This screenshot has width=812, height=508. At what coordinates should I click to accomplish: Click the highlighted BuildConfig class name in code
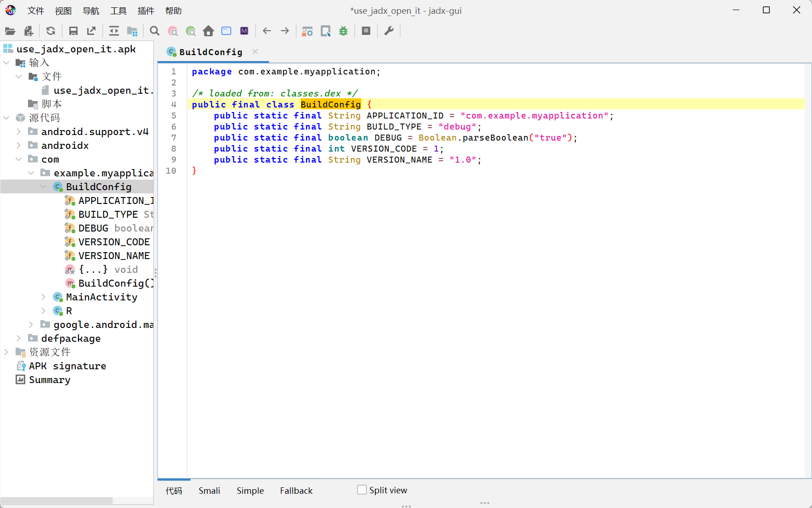330,104
